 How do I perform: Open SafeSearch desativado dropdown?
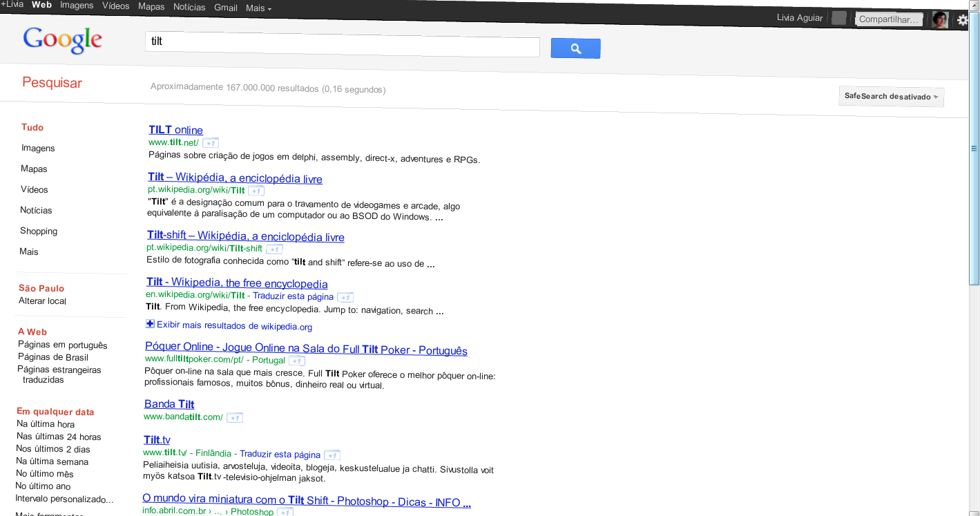pyautogui.click(x=891, y=97)
